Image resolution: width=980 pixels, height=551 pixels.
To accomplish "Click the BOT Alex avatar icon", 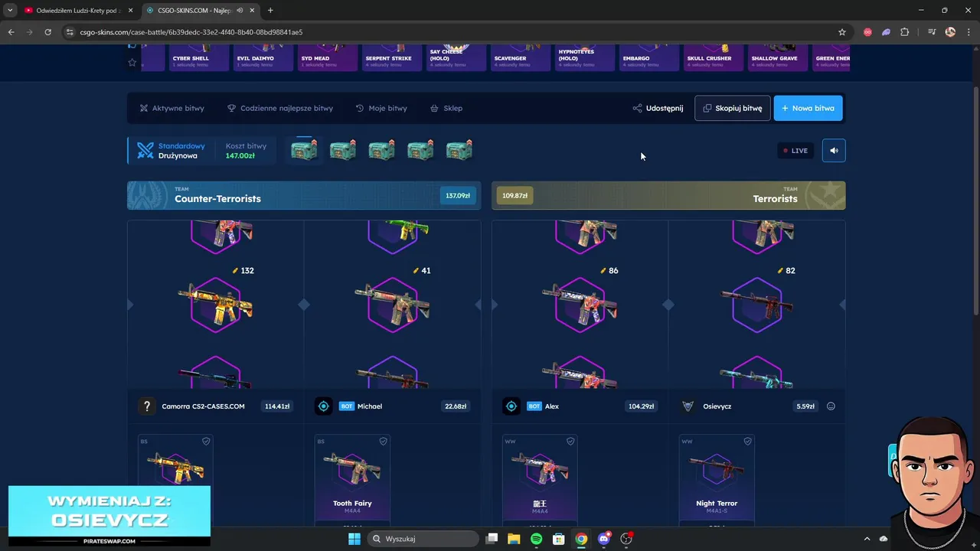I will pyautogui.click(x=511, y=406).
